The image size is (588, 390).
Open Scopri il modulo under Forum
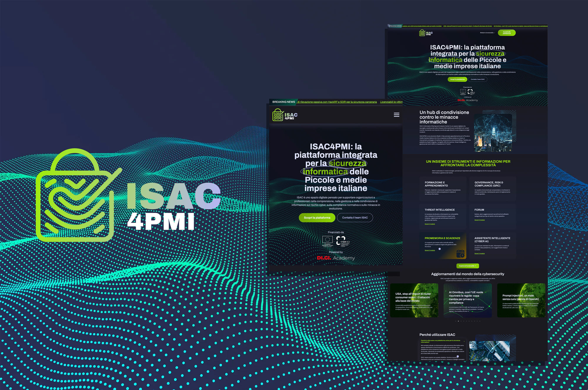pyautogui.click(x=480, y=220)
